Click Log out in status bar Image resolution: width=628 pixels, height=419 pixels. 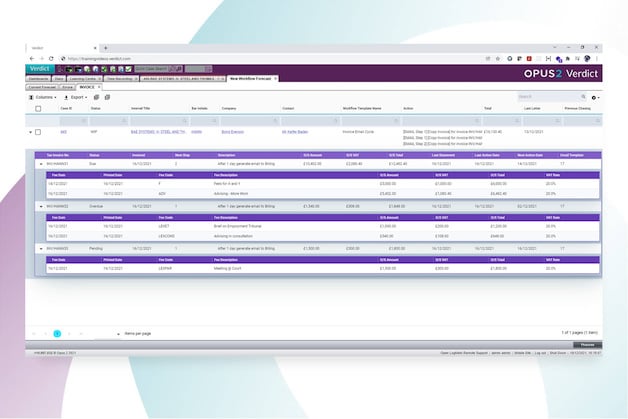[x=540, y=353]
